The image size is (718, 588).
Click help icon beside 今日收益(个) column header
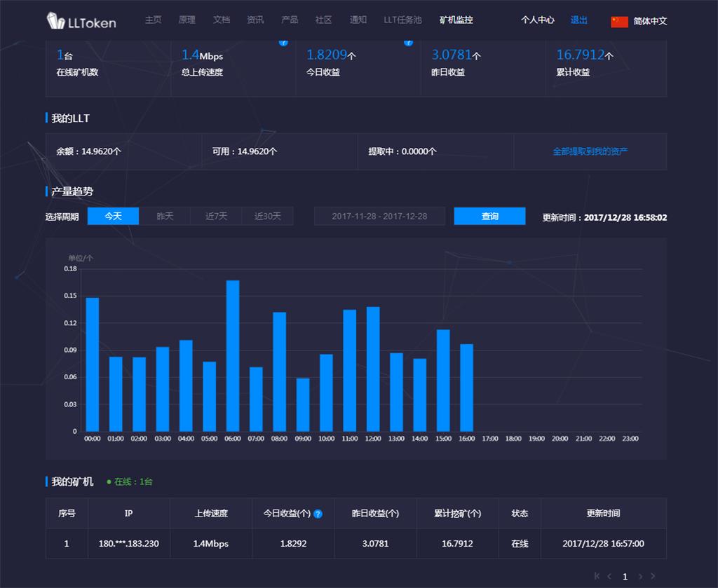click(318, 514)
